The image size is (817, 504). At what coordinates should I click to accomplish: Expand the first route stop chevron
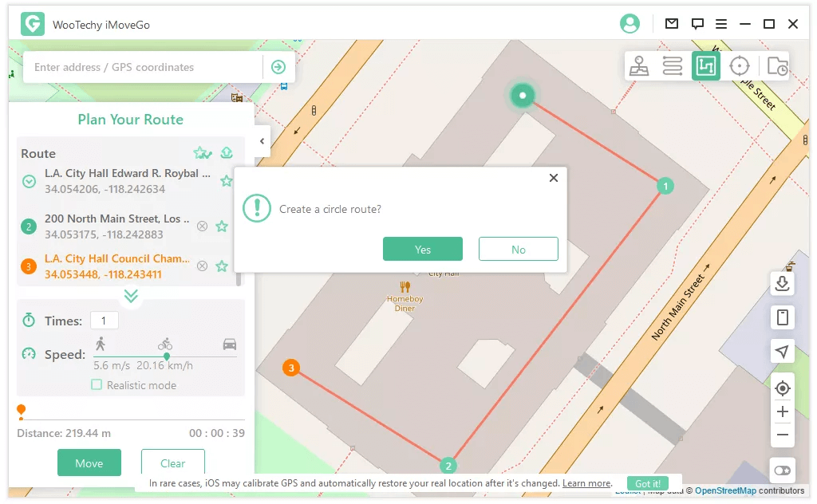click(29, 181)
